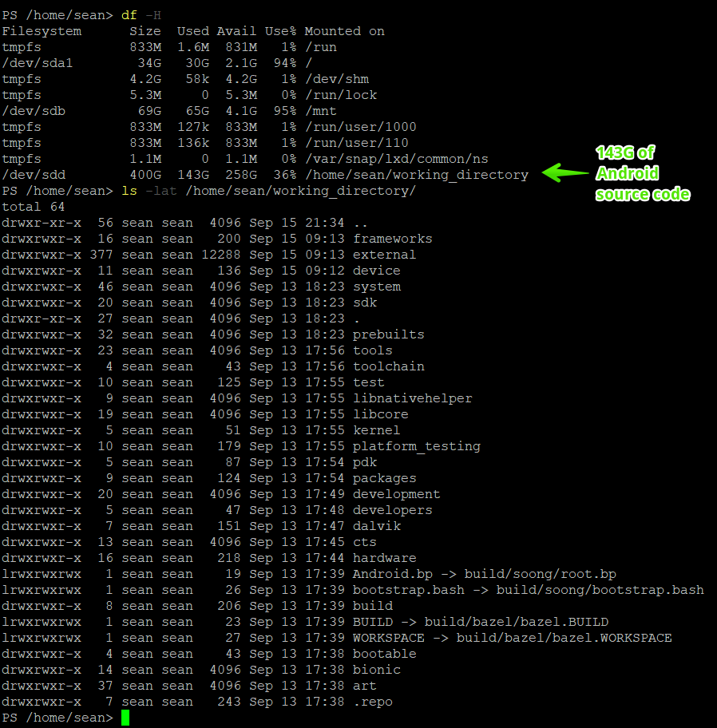This screenshot has height=728, width=717.
Task: Select 'developers' directory name
Action: pyautogui.click(x=392, y=510)
